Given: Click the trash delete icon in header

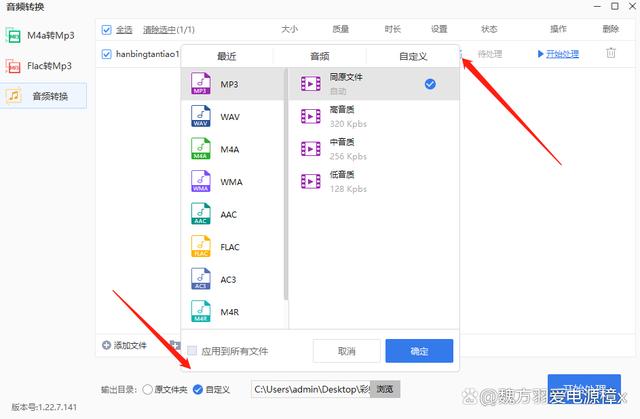Looking at the screenshot, I should pyautogui.click(x=611, y=30).
